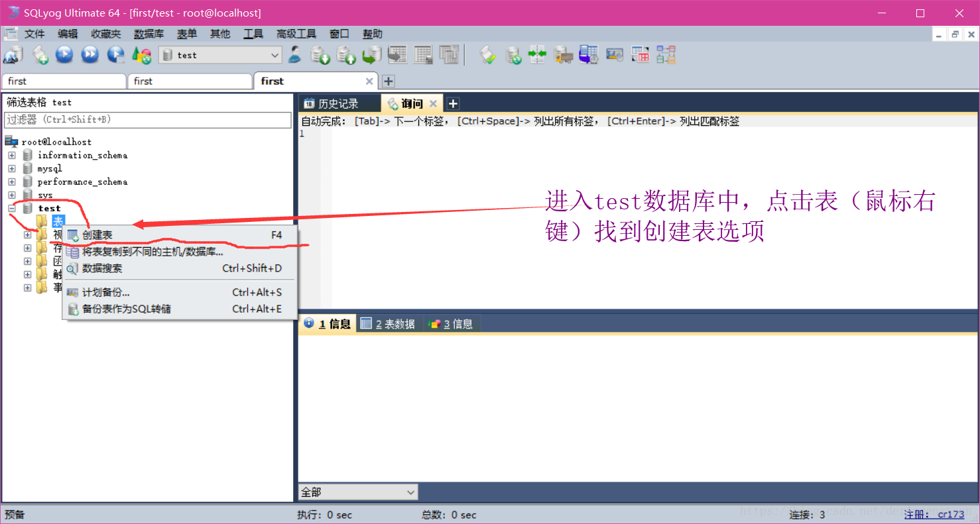Viewport: 980px width, 524px height.
Task: Add a new query tab with plus button
Action: tap(453, 103)
